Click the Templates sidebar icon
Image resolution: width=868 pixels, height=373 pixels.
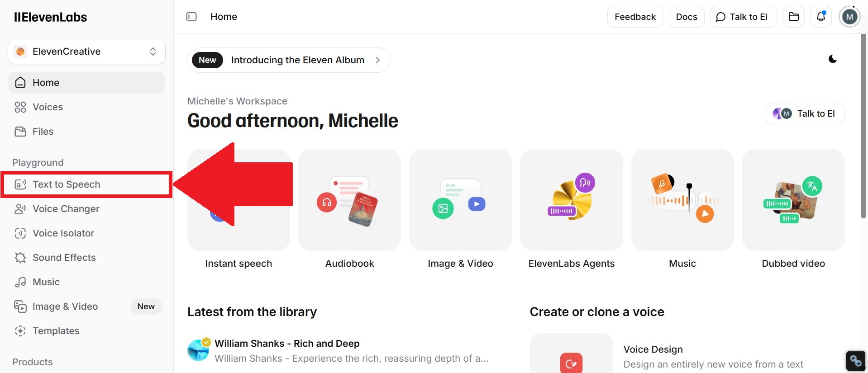pyautogui.click(x=20, y=331)
